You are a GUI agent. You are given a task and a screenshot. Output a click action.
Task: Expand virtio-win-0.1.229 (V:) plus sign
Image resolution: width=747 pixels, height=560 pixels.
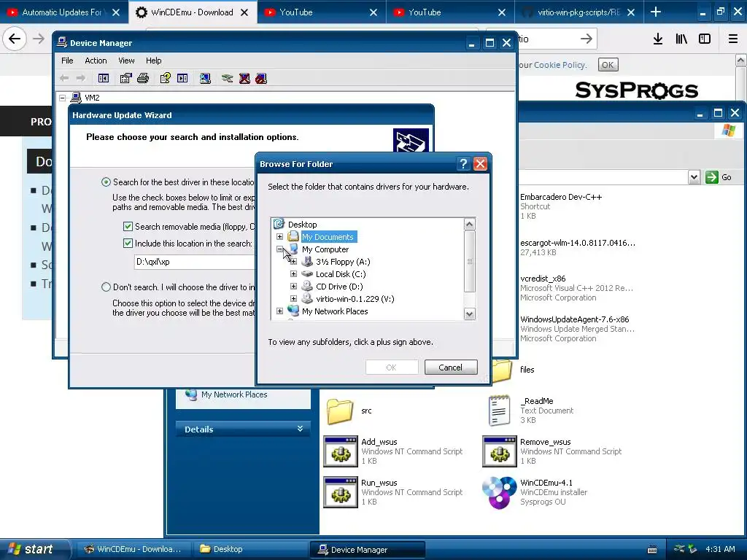(x=293, y=298)
